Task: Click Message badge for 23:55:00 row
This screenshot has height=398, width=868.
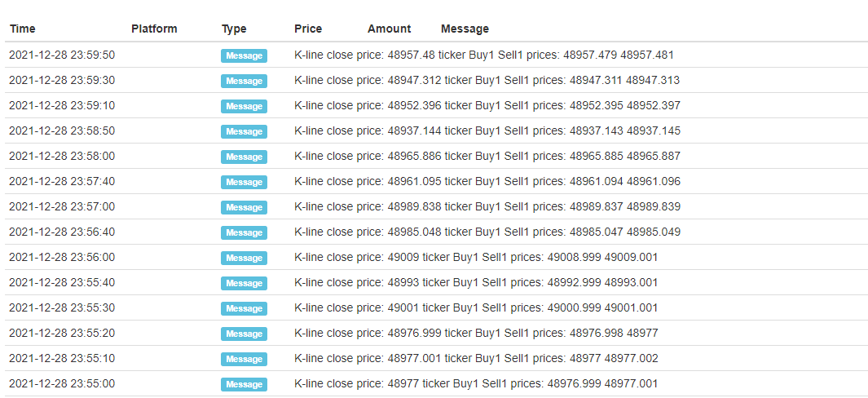Action: 245,384
